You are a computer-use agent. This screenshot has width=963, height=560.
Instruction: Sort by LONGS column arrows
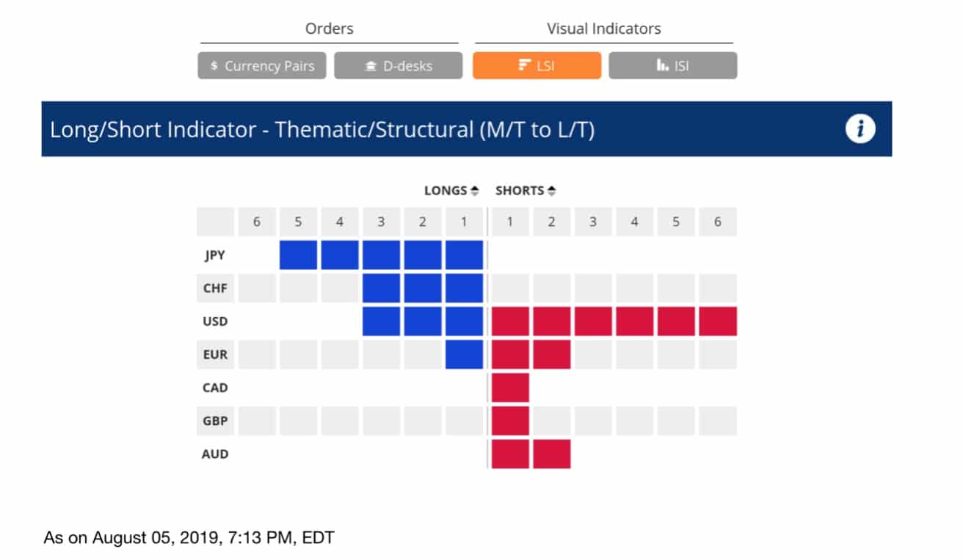point(475,191)
